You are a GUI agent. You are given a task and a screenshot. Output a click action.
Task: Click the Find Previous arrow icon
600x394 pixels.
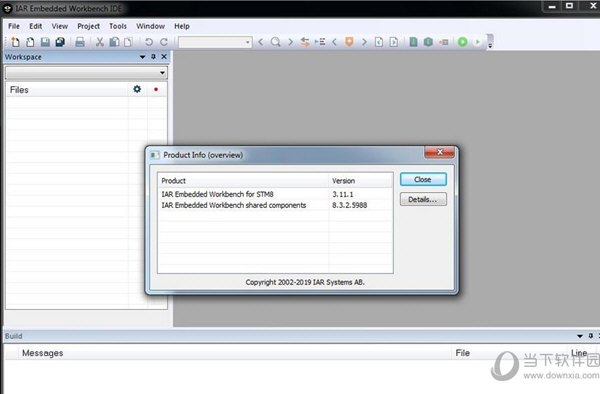[261, 42]
